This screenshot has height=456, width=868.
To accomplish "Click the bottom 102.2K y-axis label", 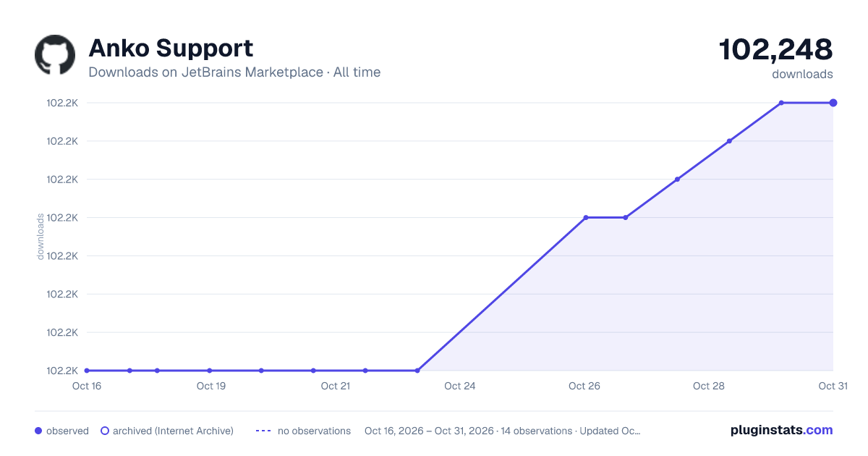I will (62, 371).
